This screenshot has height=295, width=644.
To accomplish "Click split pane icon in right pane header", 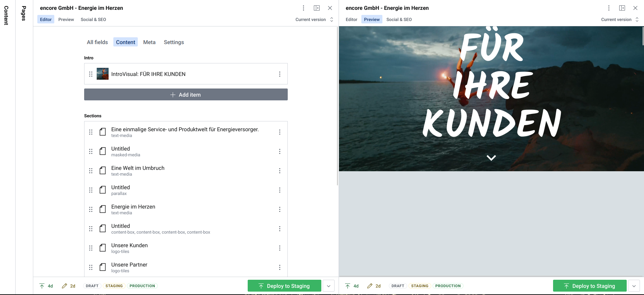I will 622,8.
